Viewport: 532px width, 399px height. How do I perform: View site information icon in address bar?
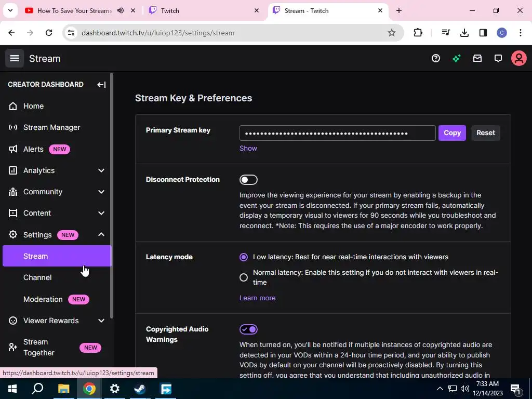click(x=71, y=33)
